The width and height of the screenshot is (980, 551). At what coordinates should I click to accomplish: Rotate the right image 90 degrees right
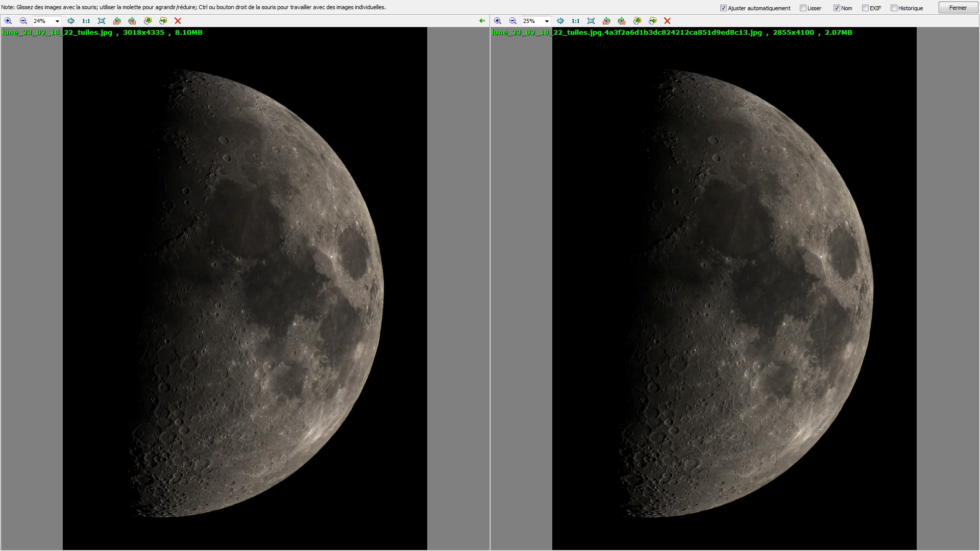pyautogui.click(x=622, y=21)
